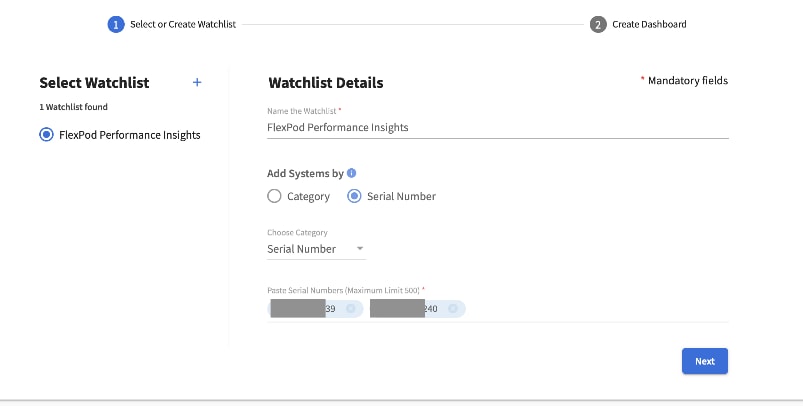
Task: Remove serial number chip ending in 240
Action: click(453, 309)
